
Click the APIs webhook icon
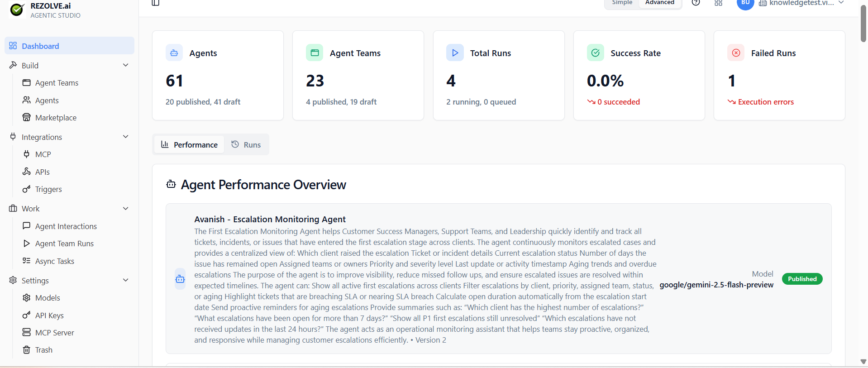coord(27,172)
